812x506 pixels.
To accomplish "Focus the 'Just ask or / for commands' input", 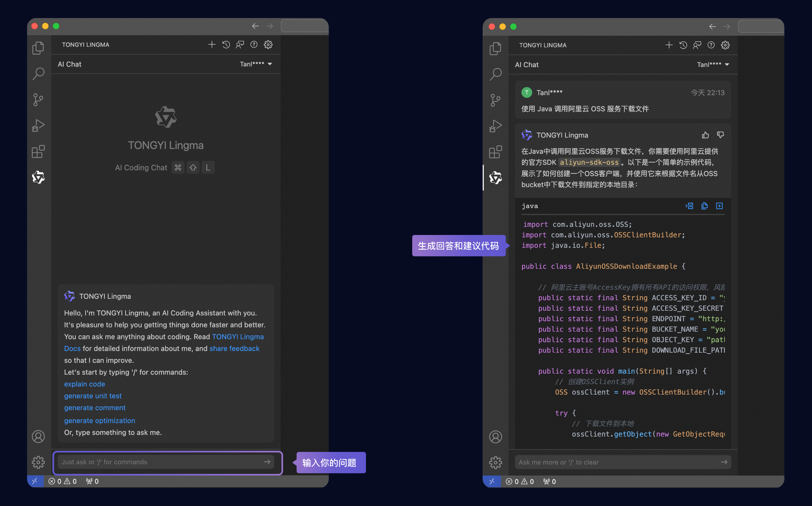I will [x=166, y=462].
